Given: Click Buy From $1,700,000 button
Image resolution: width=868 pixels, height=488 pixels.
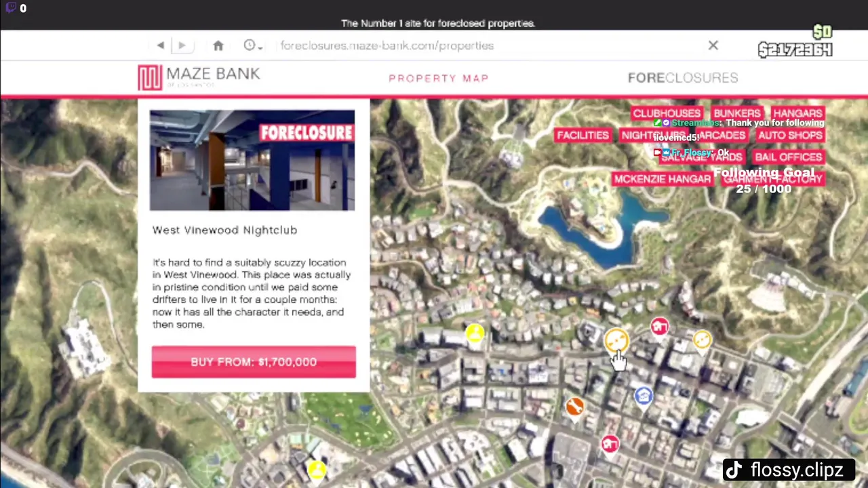Looking at the screenshot, I should tap(254, 362).
